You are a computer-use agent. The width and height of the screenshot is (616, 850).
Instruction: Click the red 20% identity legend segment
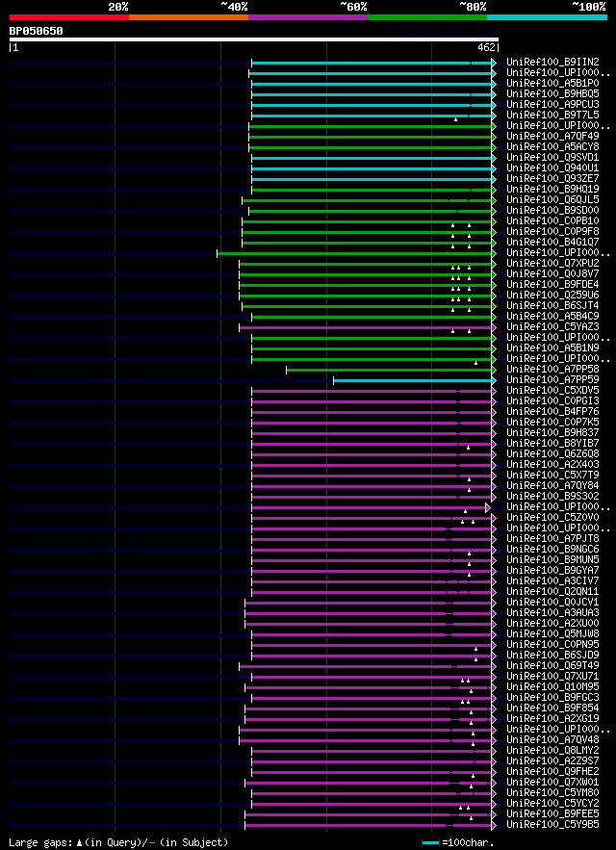69,17
